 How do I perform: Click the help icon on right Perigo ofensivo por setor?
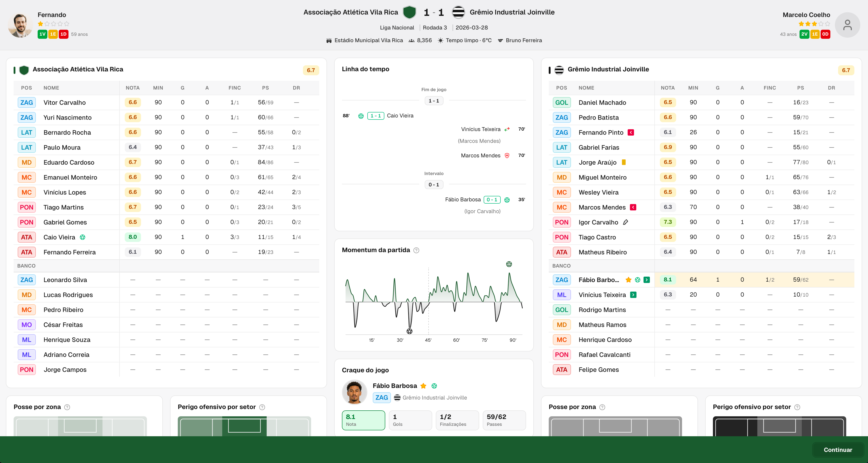pyautogui.click(x=797, y=407)
